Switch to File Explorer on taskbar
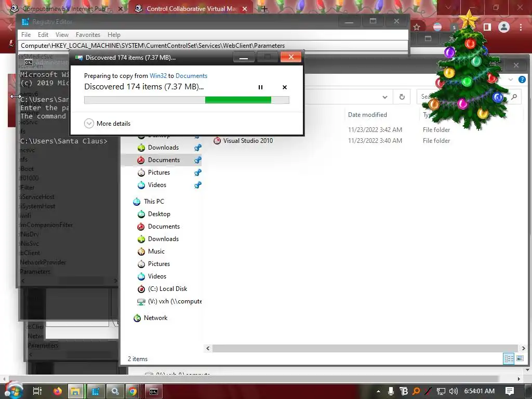 (75, 391)
